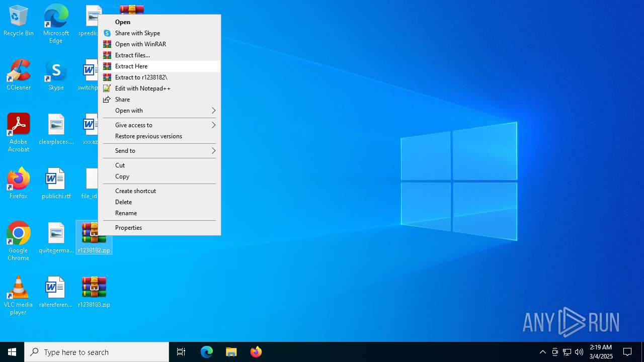Launch the CCleaner desktop shortcut
This screenshot has height=362, width=644.
pyautogui.click(x=19, y=75)
